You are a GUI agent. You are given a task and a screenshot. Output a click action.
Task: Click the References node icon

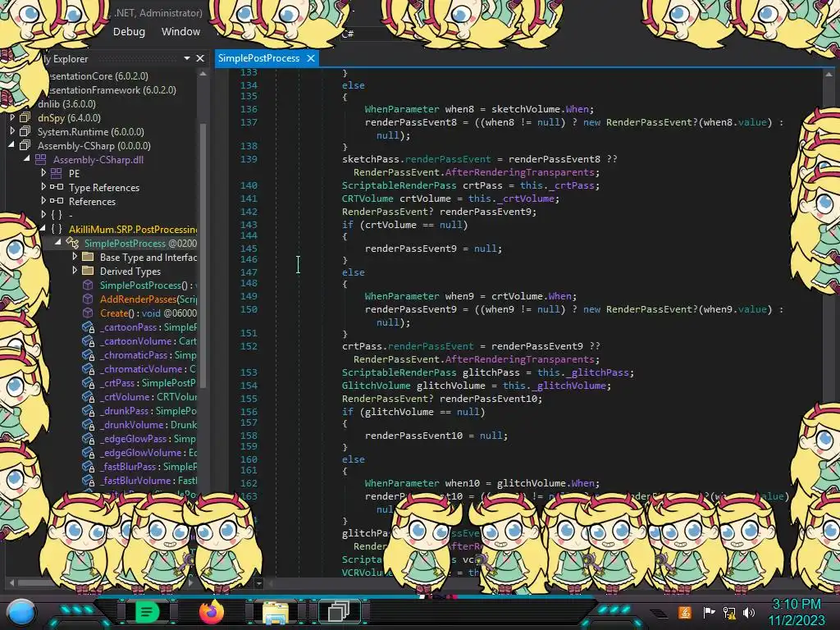coord(57,201)
